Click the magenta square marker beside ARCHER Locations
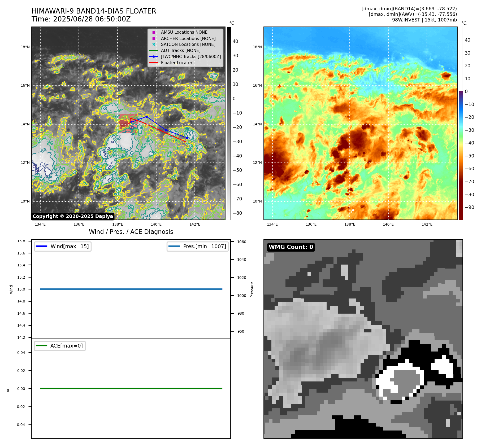Viewport: 481px width, 448px height. click(x=154, y=38)
